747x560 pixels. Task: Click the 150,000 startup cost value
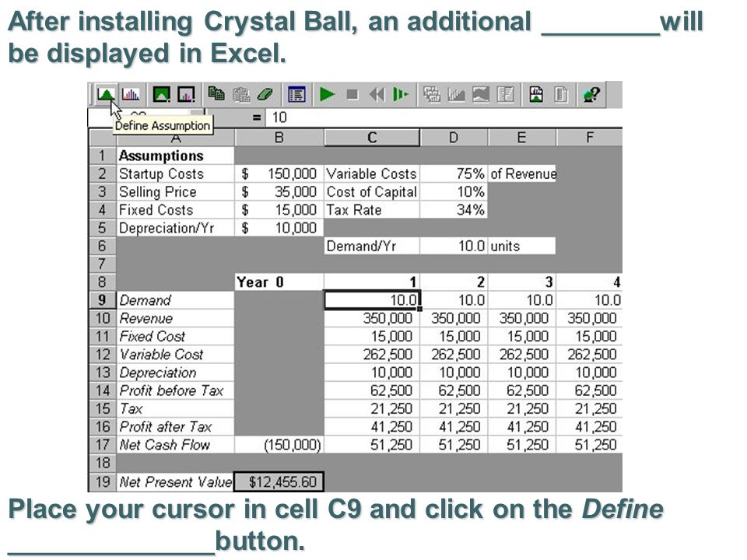click(279, 173)
